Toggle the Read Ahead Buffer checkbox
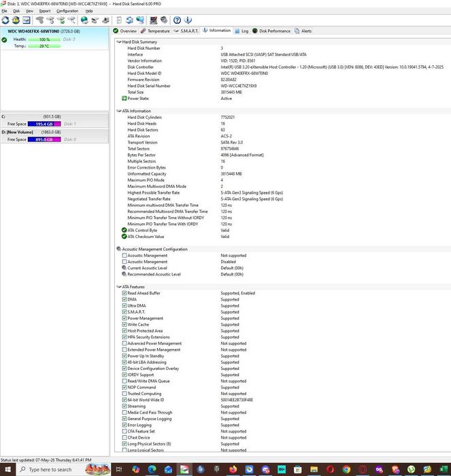This screenshot has height=476, width=451. pos(124,293)
